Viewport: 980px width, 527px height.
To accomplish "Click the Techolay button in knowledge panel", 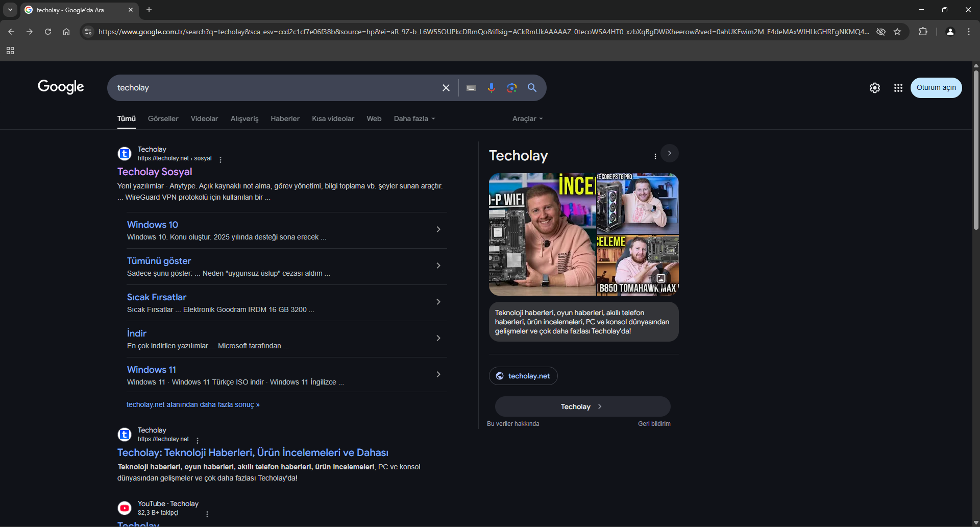I will (x=583, y=406).
